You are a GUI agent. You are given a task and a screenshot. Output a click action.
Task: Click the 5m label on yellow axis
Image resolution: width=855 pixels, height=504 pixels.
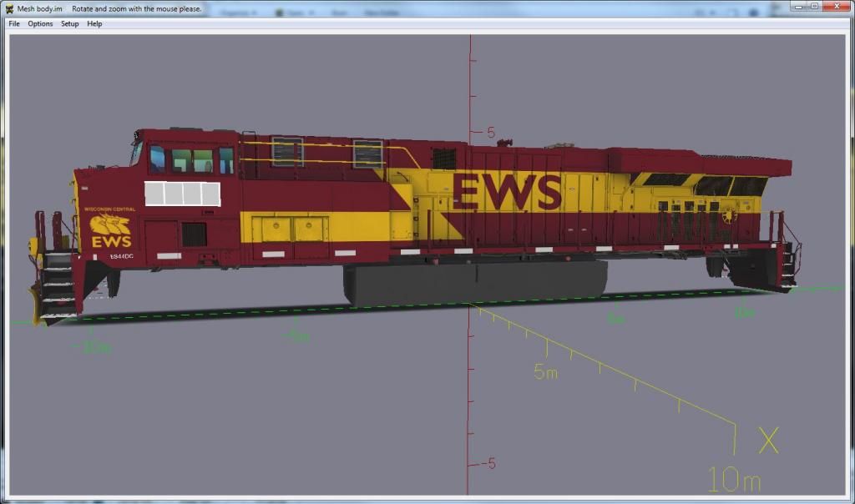pos(545,372)
